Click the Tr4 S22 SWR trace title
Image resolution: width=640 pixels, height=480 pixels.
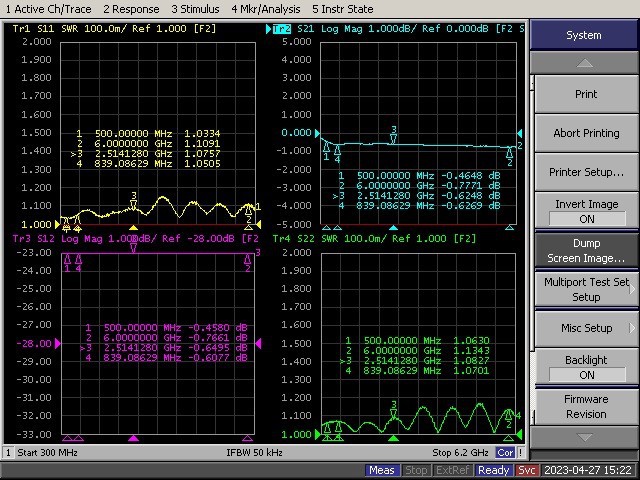coord(374,239)
